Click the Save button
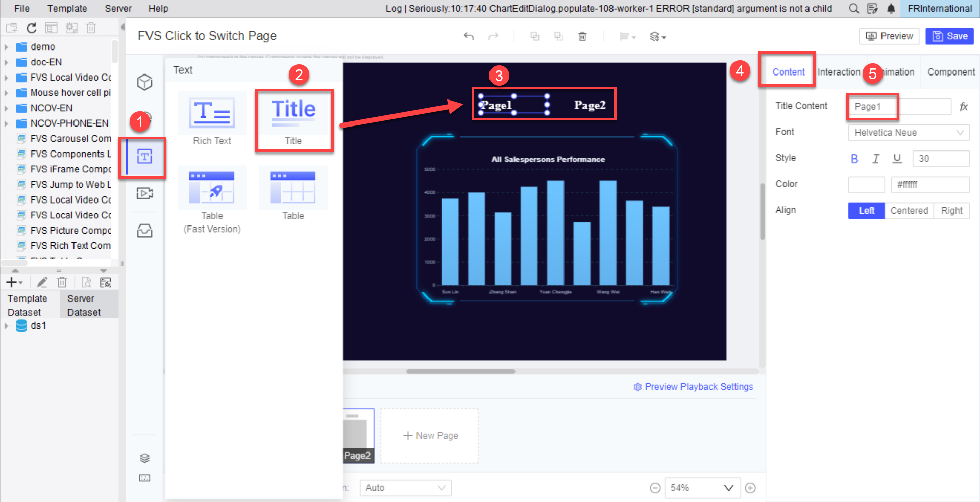 (949, 36)
